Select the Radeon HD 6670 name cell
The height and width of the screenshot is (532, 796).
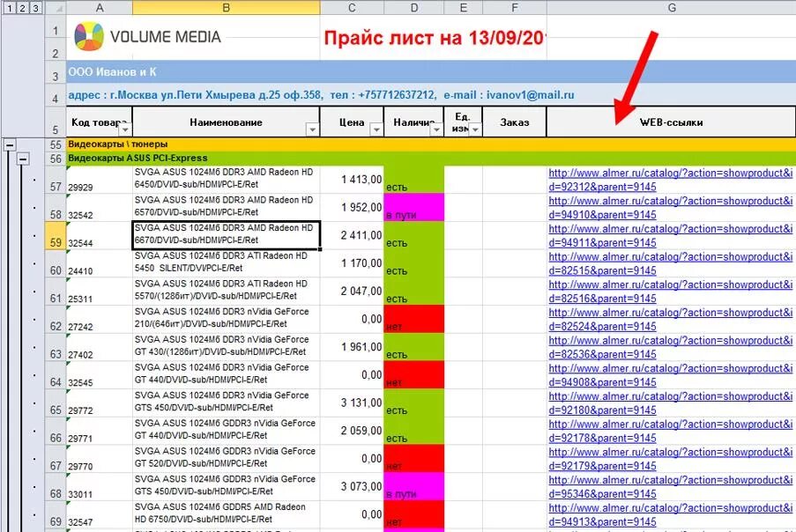pyautogui.click(x=227, y=235)
